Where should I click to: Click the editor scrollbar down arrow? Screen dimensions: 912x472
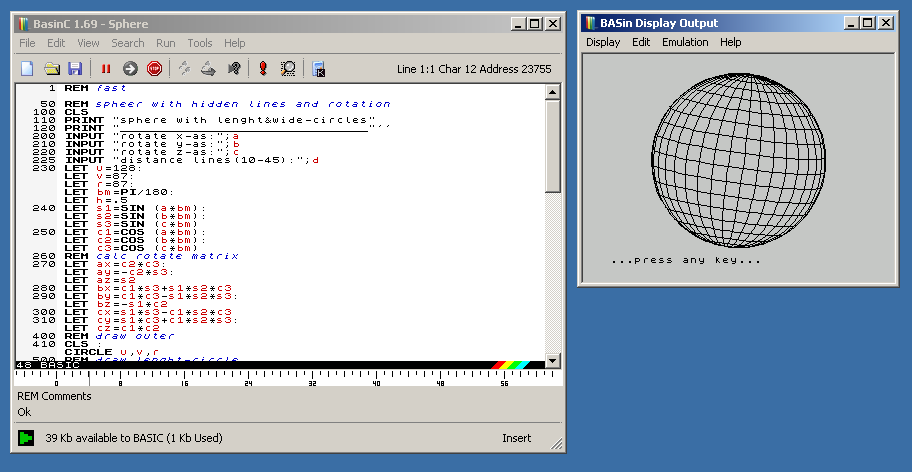coord(552,360)
